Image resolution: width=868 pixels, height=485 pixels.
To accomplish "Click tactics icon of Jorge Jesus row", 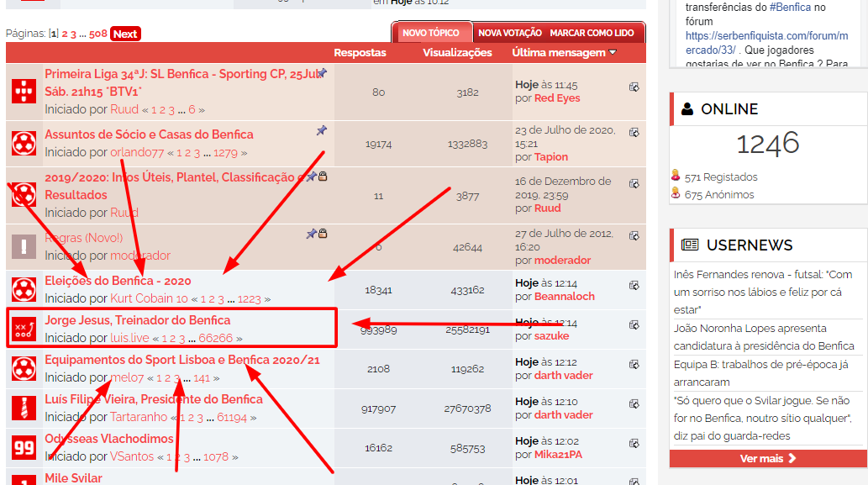I will [x=24, y=329].
